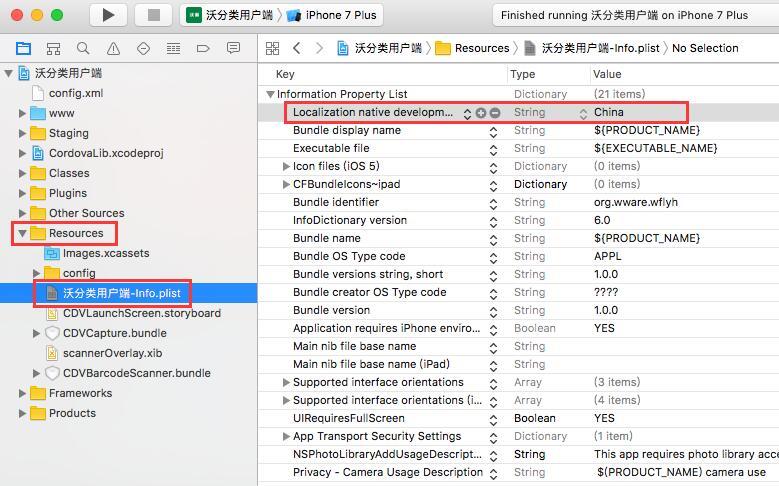This screenshot has width=779, height=486.
Task: Expand CordovaLib.xcodeproj
Action: coord(22,153)
